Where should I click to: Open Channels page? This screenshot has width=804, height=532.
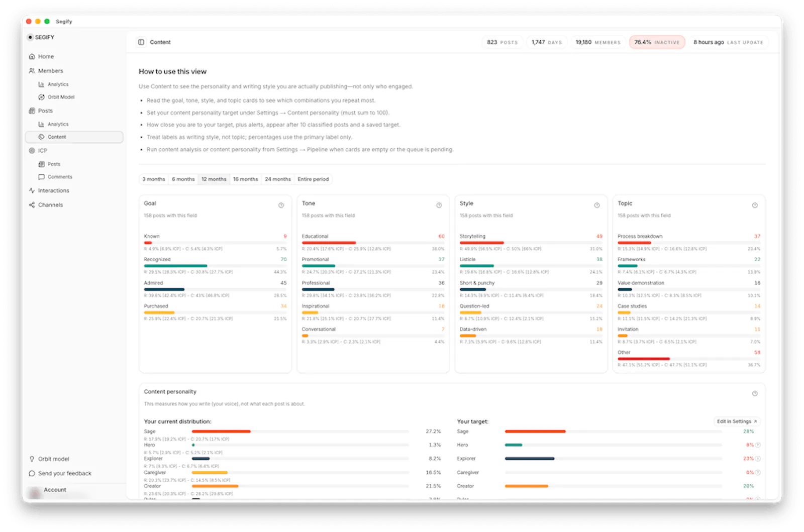50,205
